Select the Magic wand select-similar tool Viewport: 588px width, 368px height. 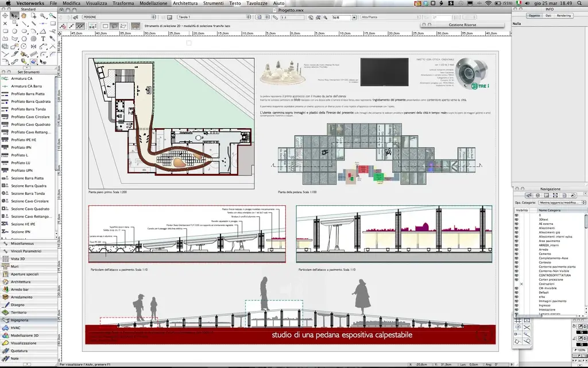coord(52,16)
